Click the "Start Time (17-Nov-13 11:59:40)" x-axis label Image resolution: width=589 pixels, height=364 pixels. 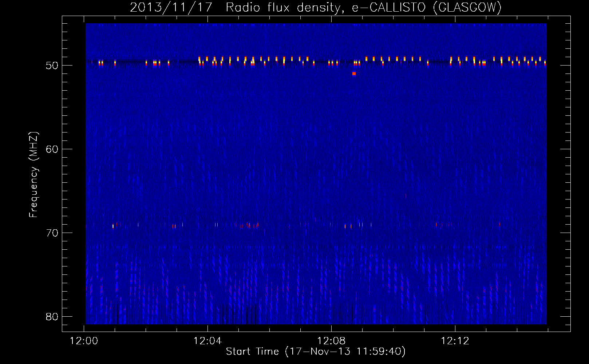[x=316, y=352]
